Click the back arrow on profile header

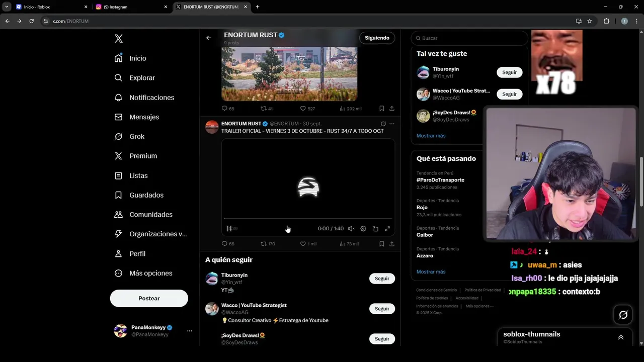(x=208, y=38)
